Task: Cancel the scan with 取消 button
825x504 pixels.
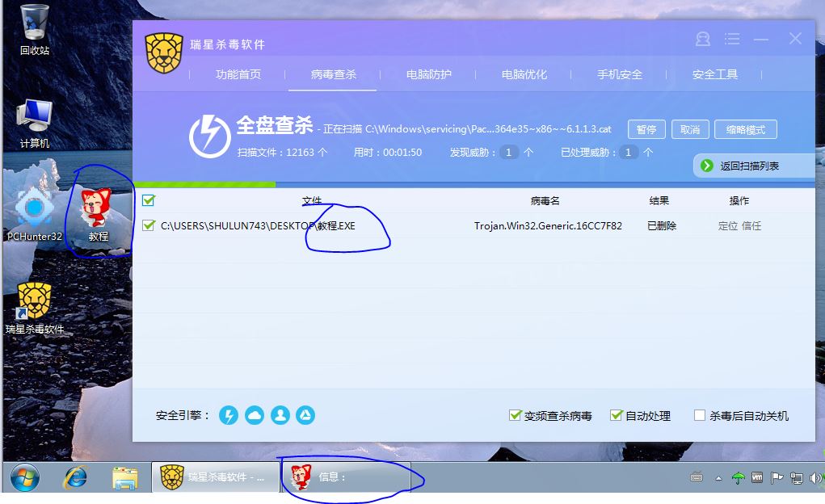Action: pos(690,129)
